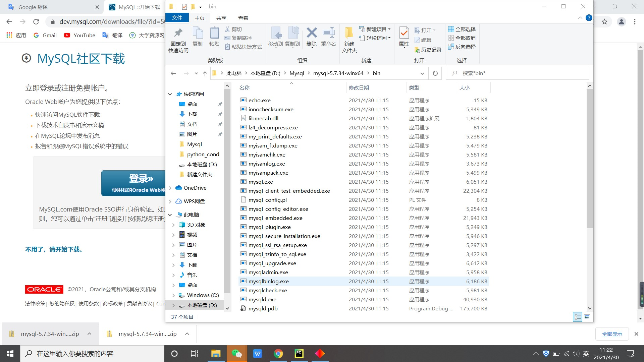Click Pin to Quick Access icon
Viewport: 644px width, 362px height.
178,40
